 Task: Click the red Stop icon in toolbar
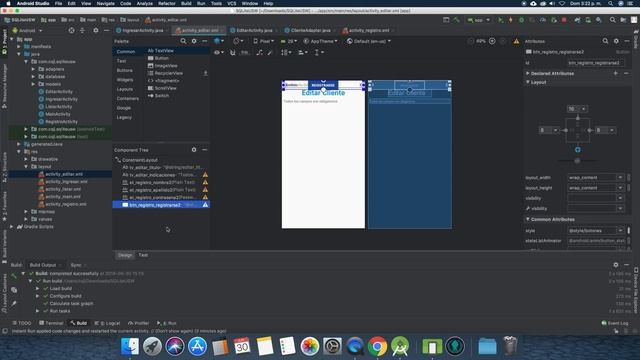coord(564,20)
